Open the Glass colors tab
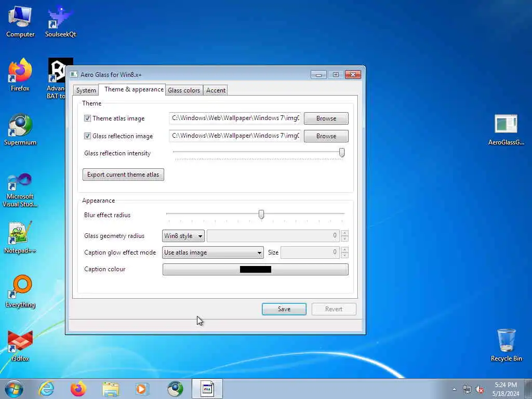This screenshot has height=399, width=532. click(x=184, y=90)
